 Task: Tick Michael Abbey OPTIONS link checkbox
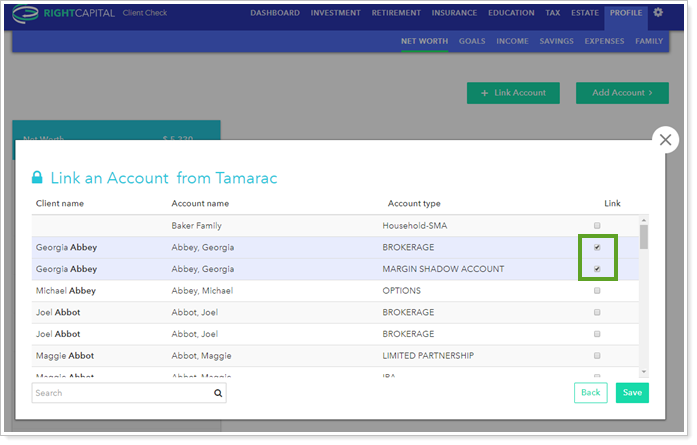click(597, 291)
